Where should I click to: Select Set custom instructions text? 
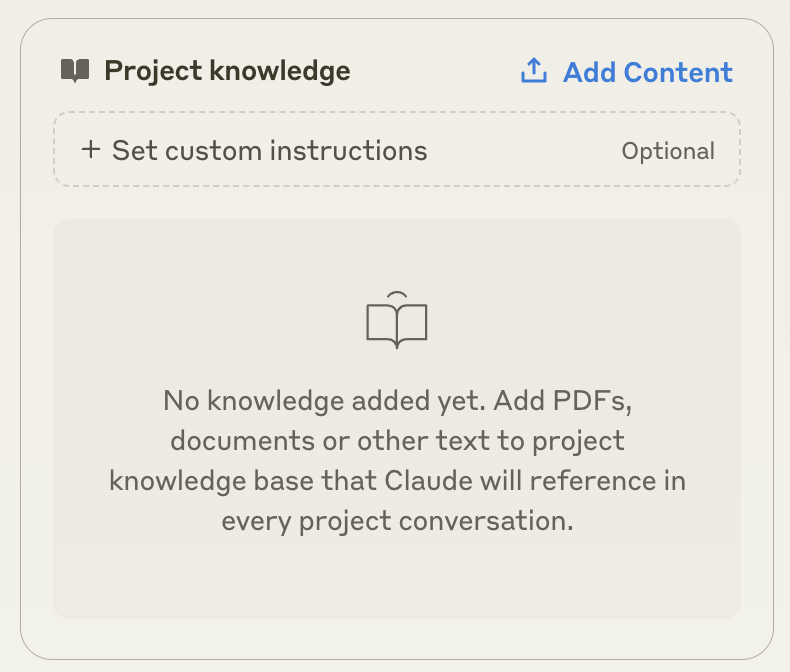270,151
